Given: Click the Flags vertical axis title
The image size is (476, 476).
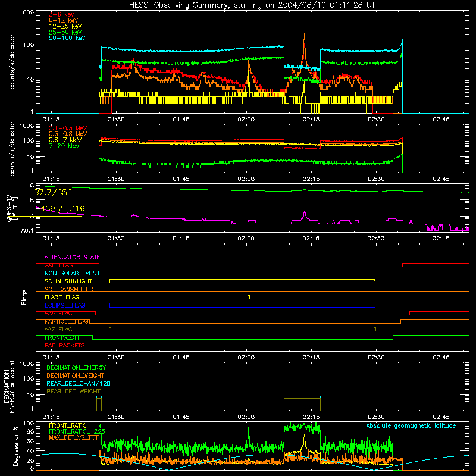Looking at the screenshot, I should tap(24, 297).
